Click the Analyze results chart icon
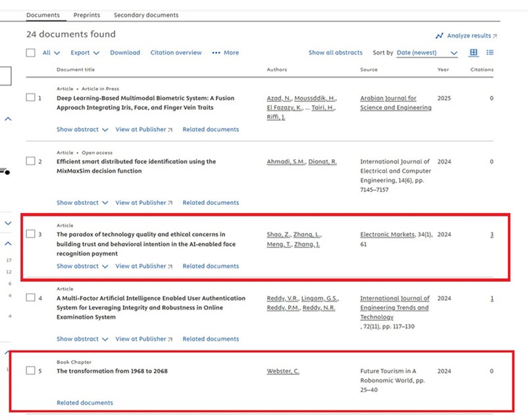 click(439, 35)
